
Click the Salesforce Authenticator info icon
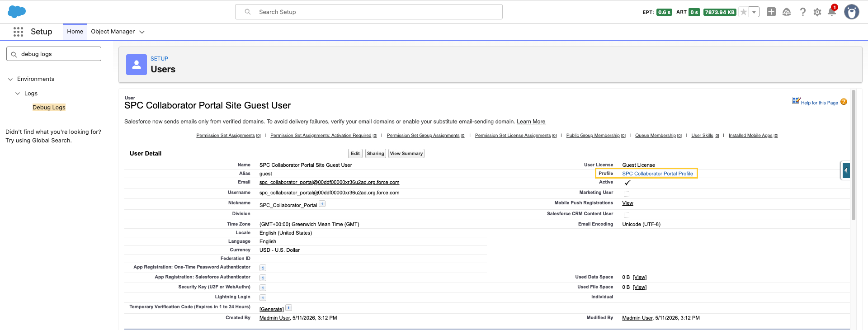click(263, 278)
